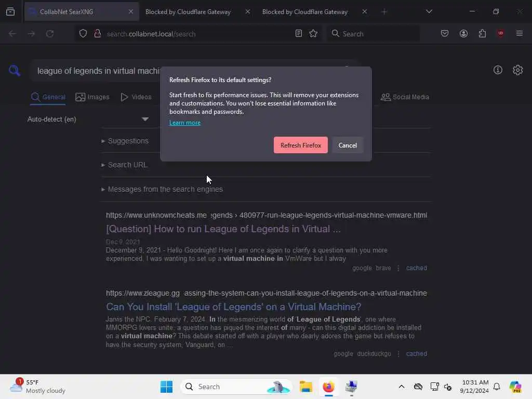Image resolution: width=532 pixels, height=399 pixels.
Task: Open the Windows Start button
Action: click(x=166, y=387)
